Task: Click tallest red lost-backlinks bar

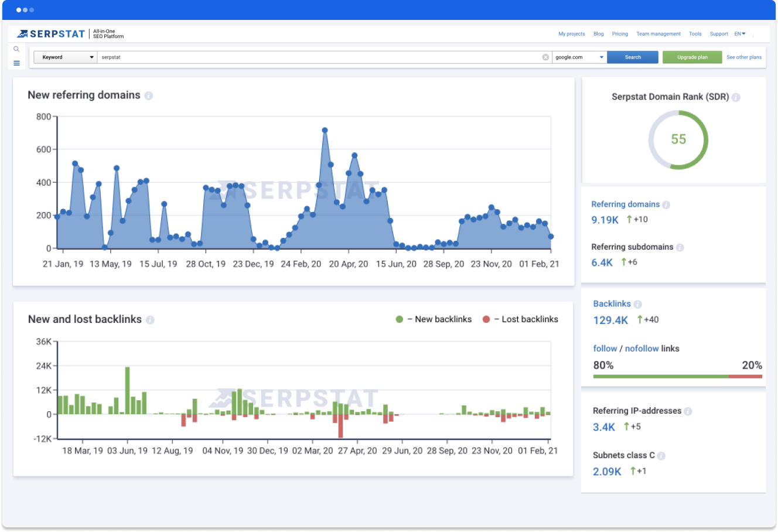Action: tap(340, 426)
